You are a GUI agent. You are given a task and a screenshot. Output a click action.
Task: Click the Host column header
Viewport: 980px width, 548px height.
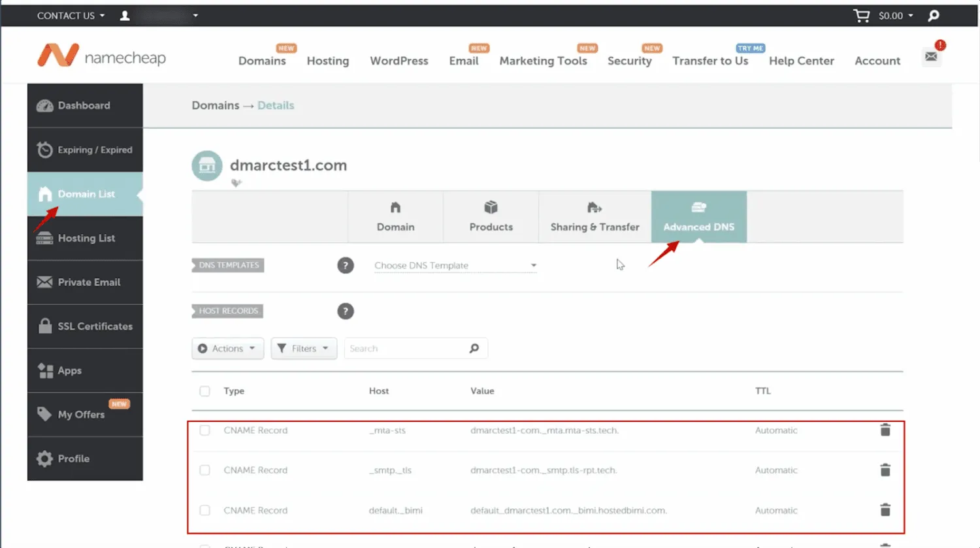point(379,391)
